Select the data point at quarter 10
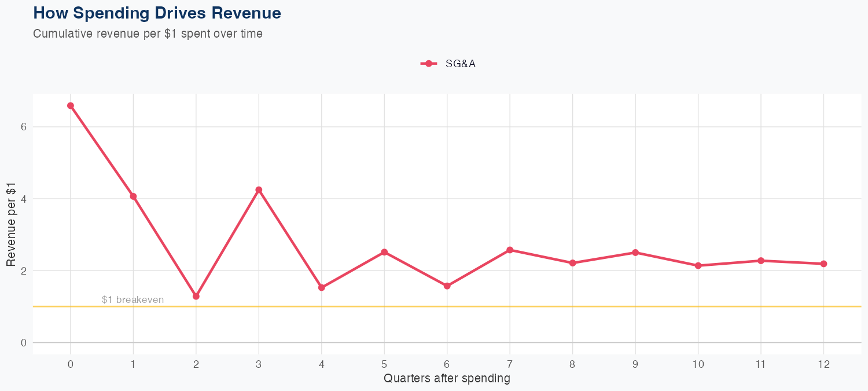 [x=698, y=265]
